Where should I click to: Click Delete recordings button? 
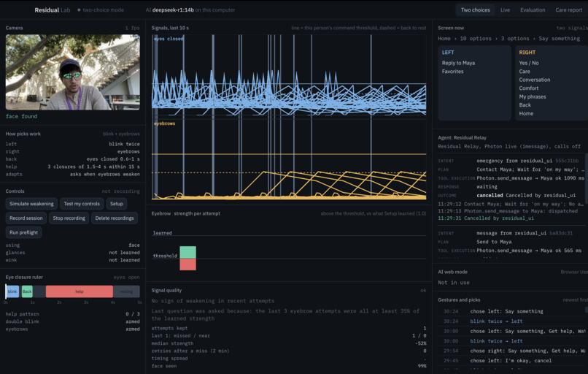pos(115,218)
